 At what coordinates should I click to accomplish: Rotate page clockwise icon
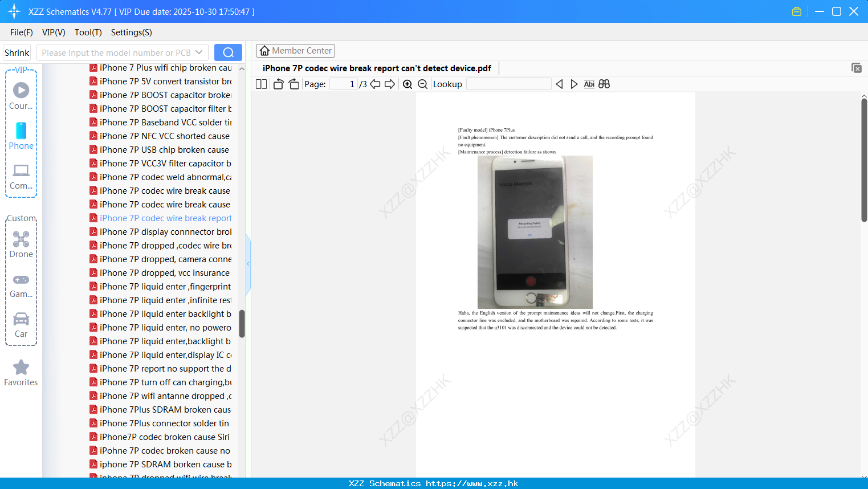click(x=294, y=84)
